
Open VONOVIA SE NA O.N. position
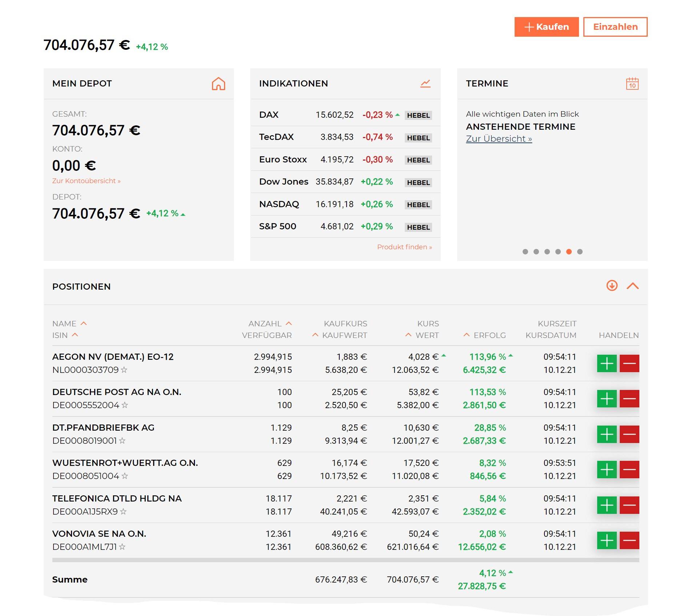coord(99,534)
